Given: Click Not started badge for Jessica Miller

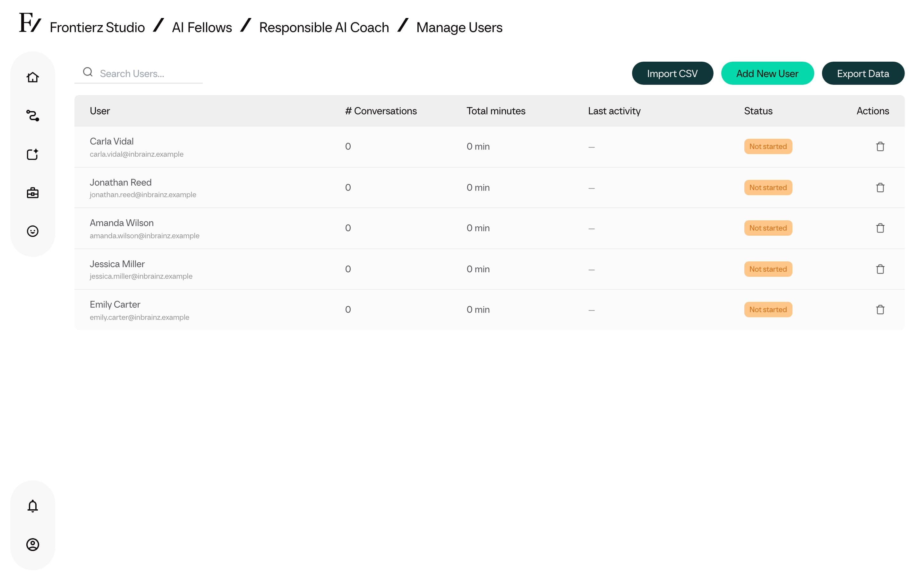Looking at the screenshot, I should 768,269.
